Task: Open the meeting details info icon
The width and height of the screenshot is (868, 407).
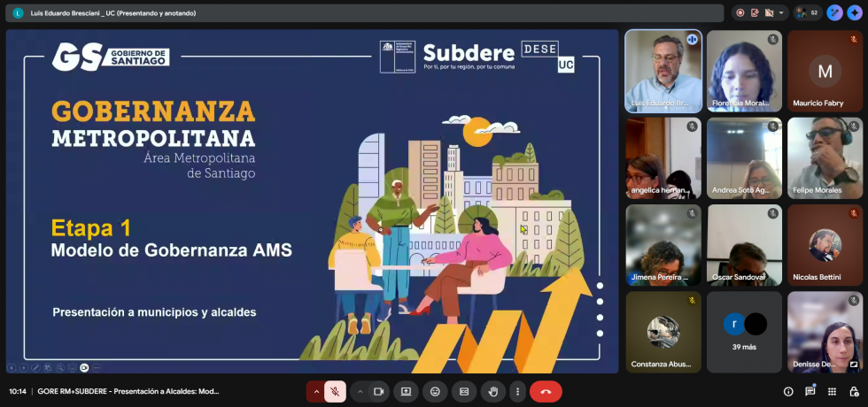Action: click(x=788, y=391)
